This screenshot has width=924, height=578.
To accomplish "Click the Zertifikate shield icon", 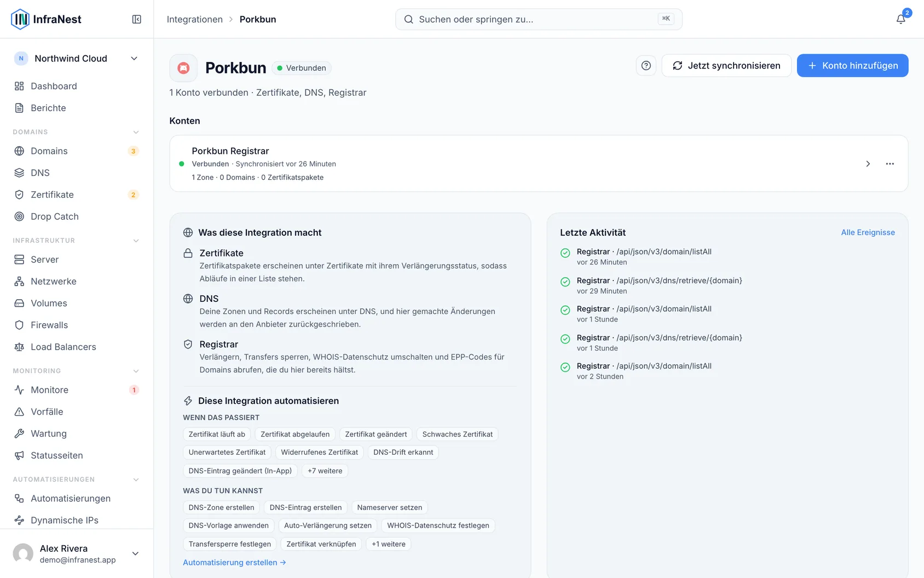I will [x=19, y=194].
